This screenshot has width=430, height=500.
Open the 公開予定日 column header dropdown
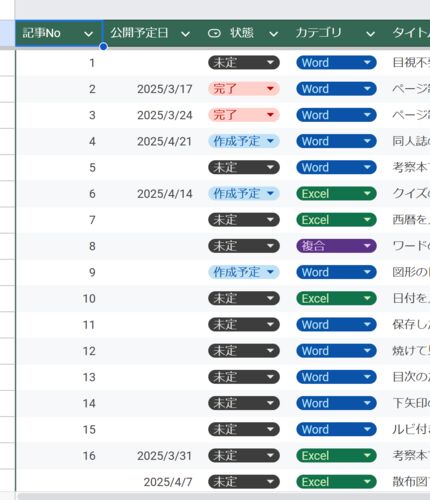pyautogui.click(x=185, y=34)
